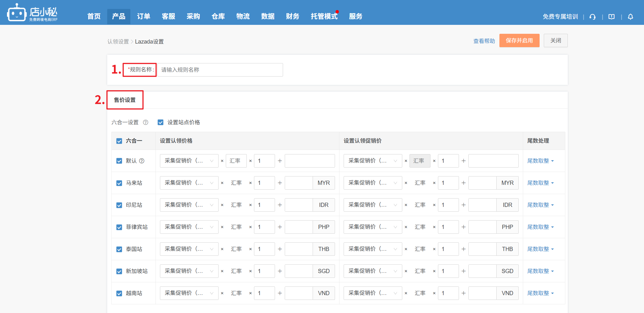The image size is (644, 313).
Task: Open the 订单 menu in navigation
Action: (x=143, y=16)
